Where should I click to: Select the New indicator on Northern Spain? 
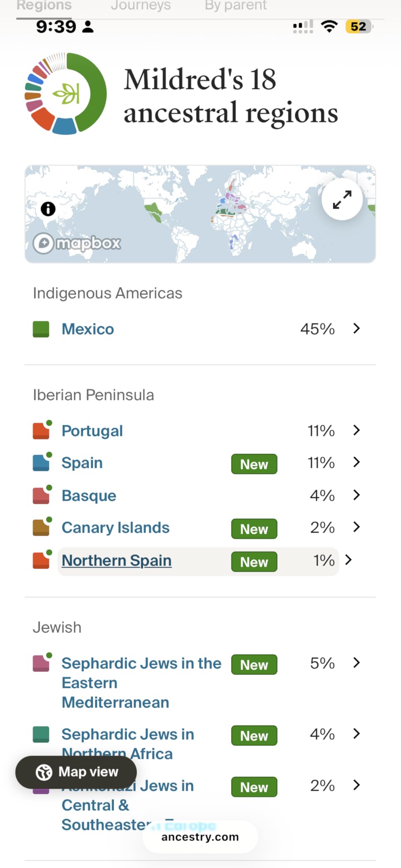[x=254, y=562]
